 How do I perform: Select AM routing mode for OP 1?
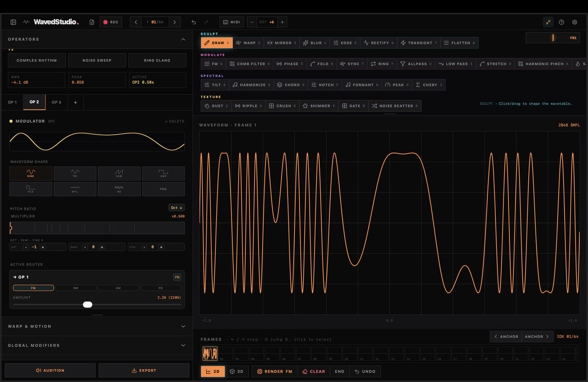tap(118, 288)
